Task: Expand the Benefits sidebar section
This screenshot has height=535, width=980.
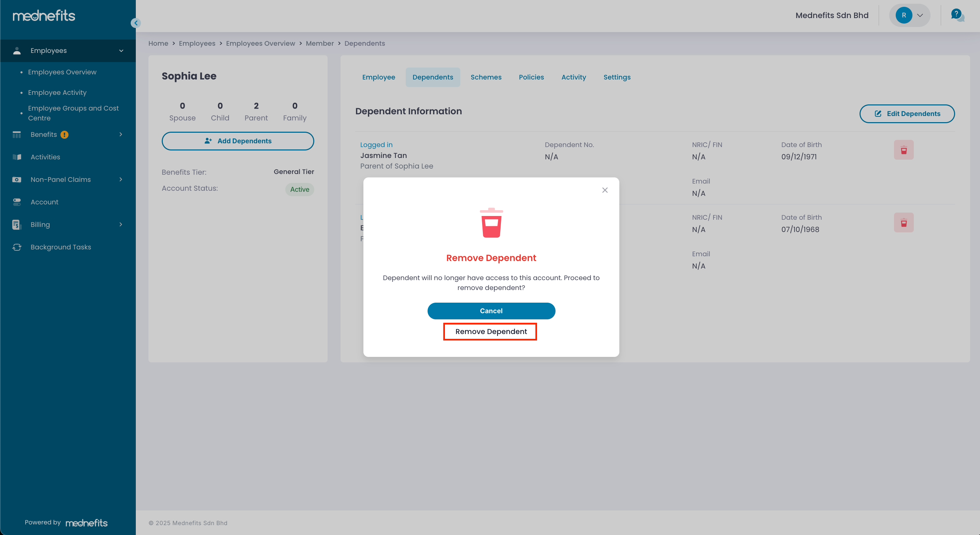Action: 120,134
